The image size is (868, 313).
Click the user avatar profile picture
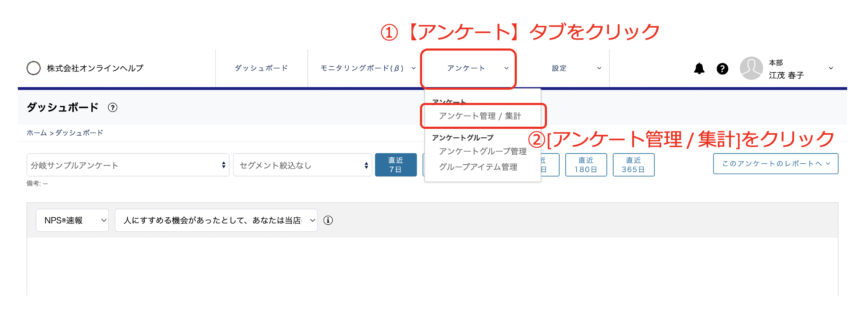click(x=751, y=68)
